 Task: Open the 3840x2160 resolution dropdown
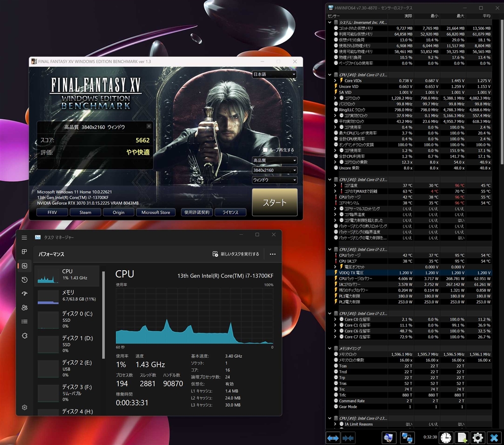click(x=275, y=170)
